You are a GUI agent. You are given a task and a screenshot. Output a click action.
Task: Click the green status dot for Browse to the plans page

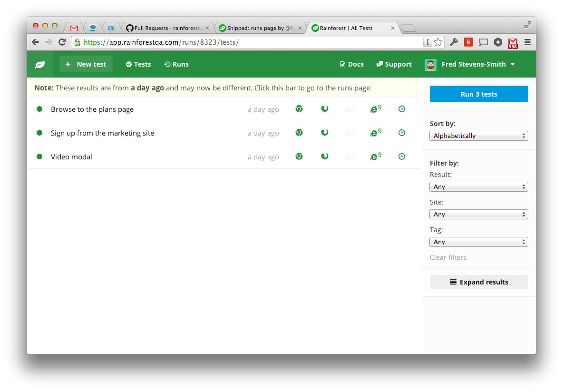pos(39,109)
